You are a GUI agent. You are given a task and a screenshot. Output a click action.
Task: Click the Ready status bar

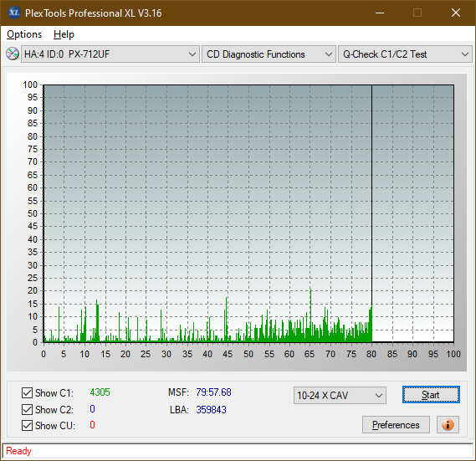click(238, 451)
